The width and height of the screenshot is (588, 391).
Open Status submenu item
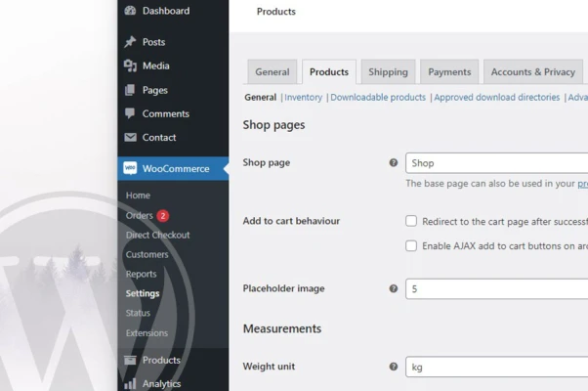point(138,313)
